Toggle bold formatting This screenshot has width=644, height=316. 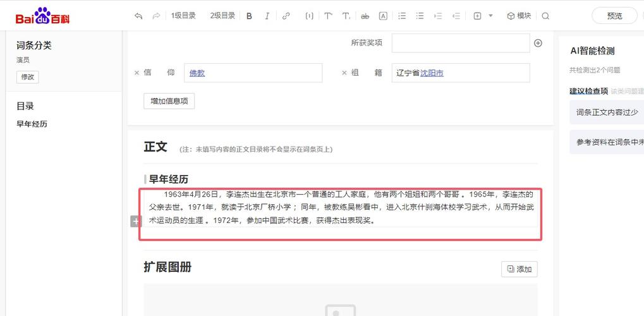pyautogui.click(x=249, y=16)
